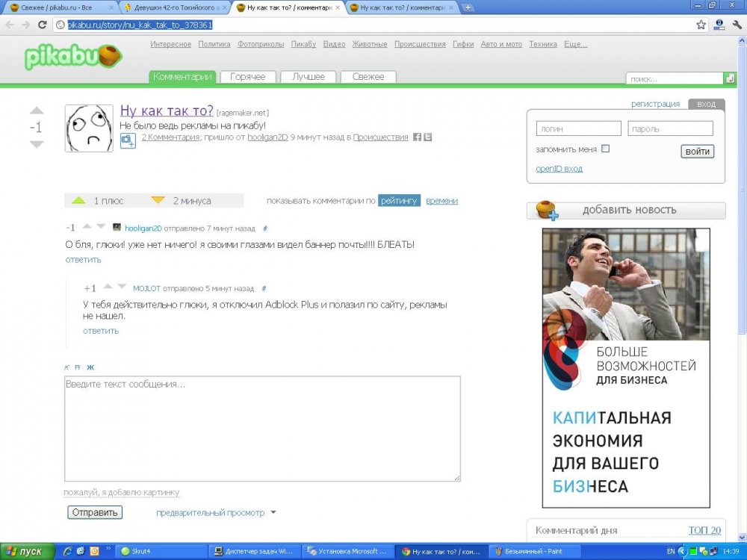747x560 pixels.
Task: Share the post via Facebook icon
Action: (x=417, y=137)
